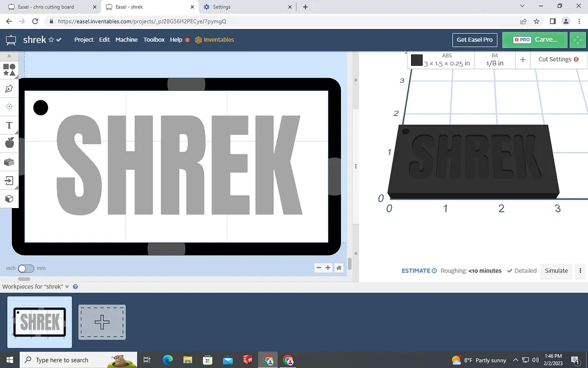Open the Inventables link

pos(215,40)
